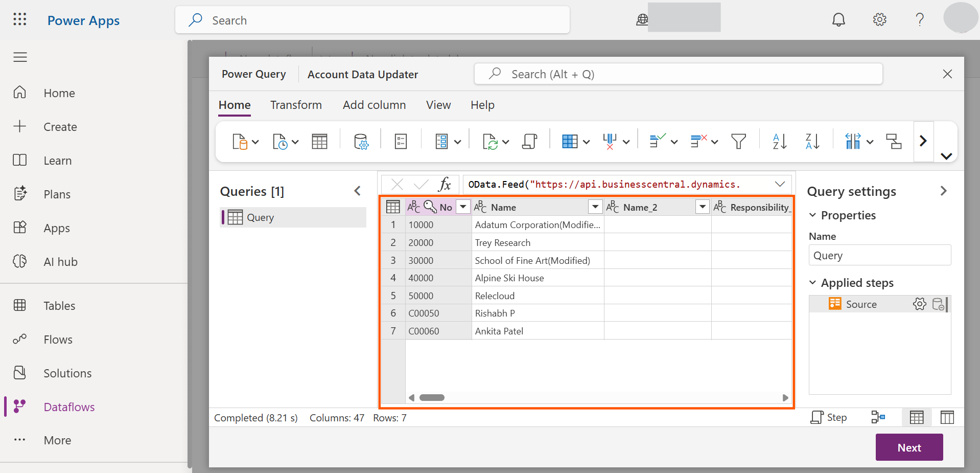
Task: Collapse the Applied steps section
Action: [813, 283]
